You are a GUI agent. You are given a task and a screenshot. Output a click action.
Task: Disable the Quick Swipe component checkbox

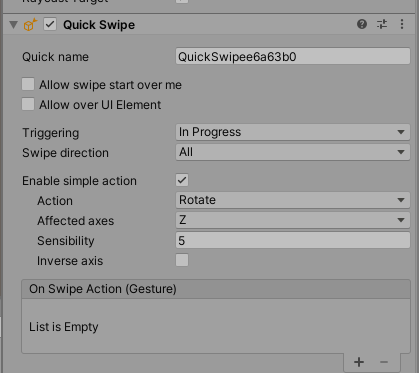click(x=50, y=25)
